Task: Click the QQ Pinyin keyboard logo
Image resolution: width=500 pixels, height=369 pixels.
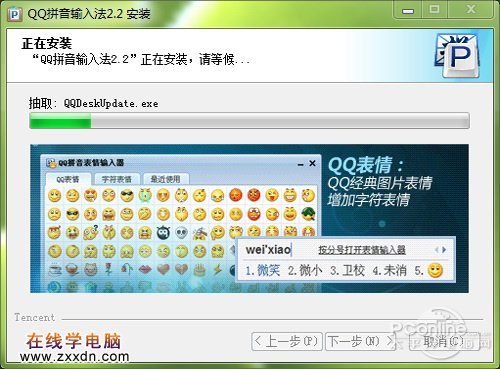Action: point(458,55)
